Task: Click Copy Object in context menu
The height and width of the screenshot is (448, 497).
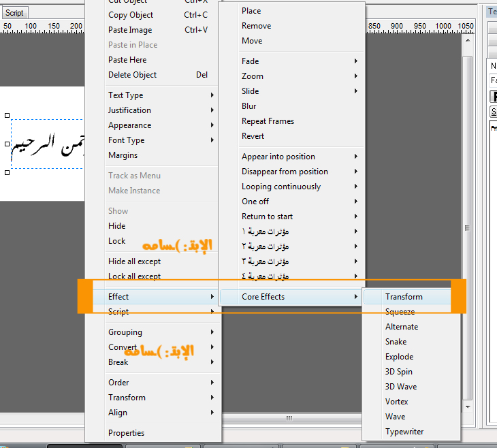Action: point(130,15)
